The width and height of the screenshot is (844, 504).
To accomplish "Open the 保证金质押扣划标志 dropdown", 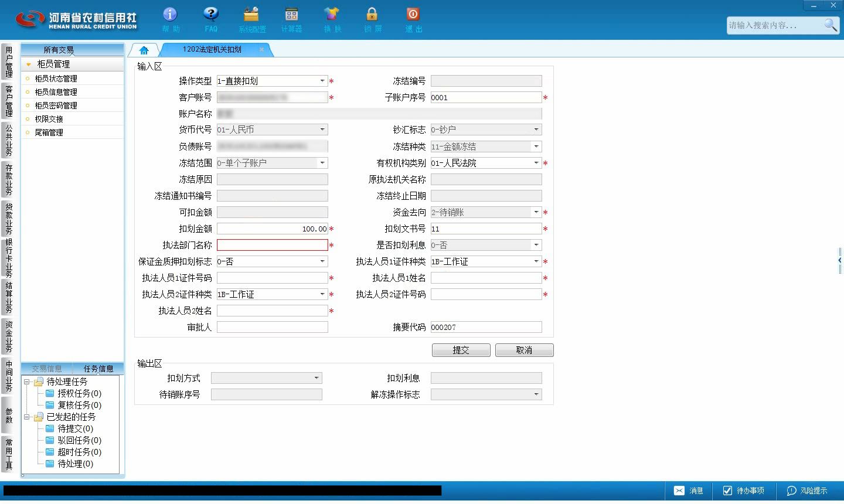I will 322,261.
